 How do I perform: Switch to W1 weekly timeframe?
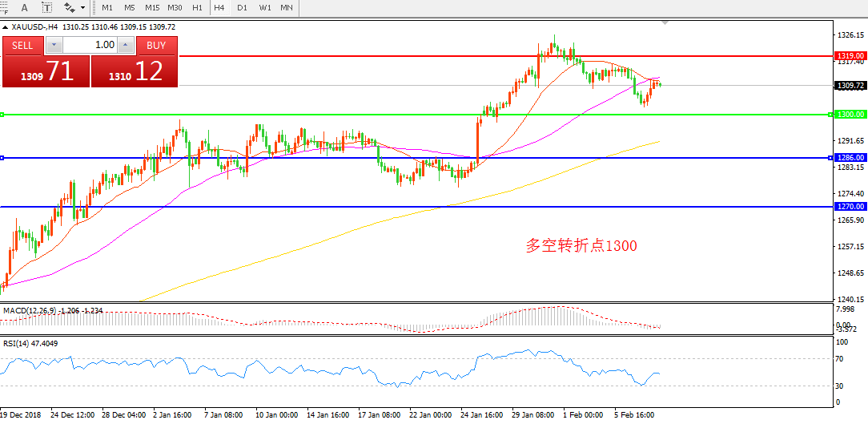[264, 8]
